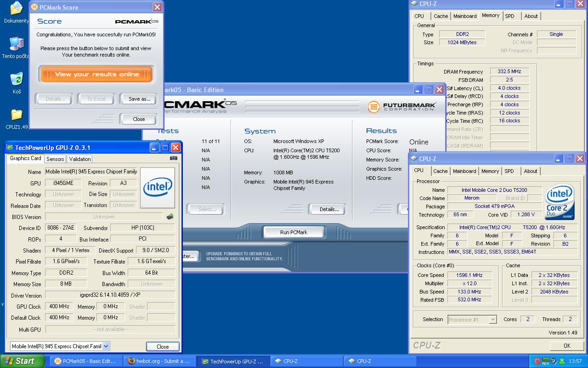Switch to Sensors tab in GPU-Z

tap(55, 159)
